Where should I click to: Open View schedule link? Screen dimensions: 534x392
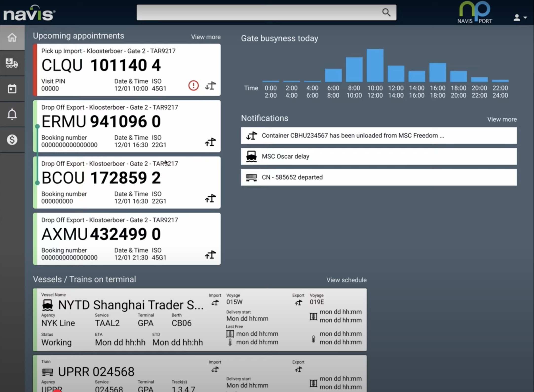tap(346, 280)
